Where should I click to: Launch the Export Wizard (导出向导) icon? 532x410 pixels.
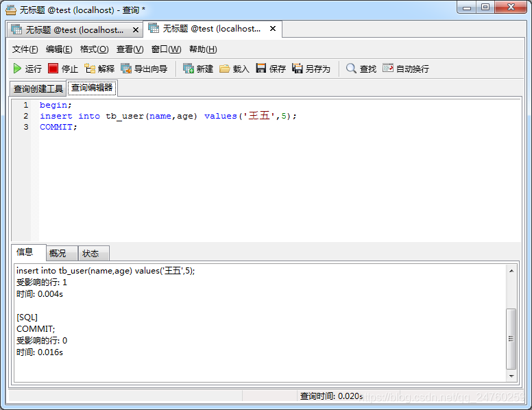pos(126,69)
